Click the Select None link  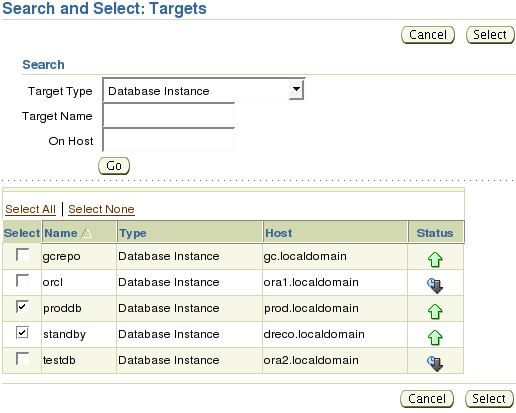pyautogui.click(x=101, y=209)
